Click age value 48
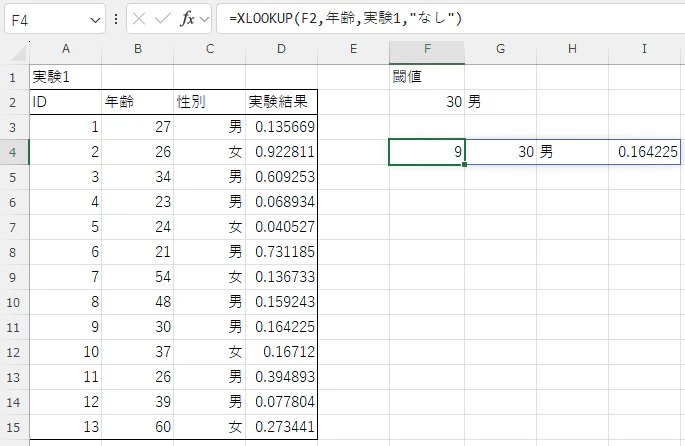 pyautogui.click(x=138, y=302)
